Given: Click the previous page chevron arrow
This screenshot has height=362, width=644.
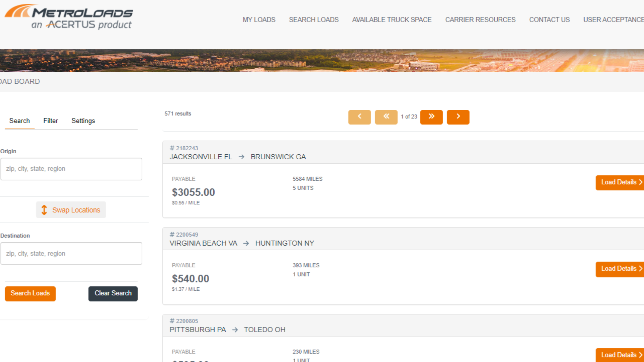Looking at the screenshot, I should tap(359, 117).
